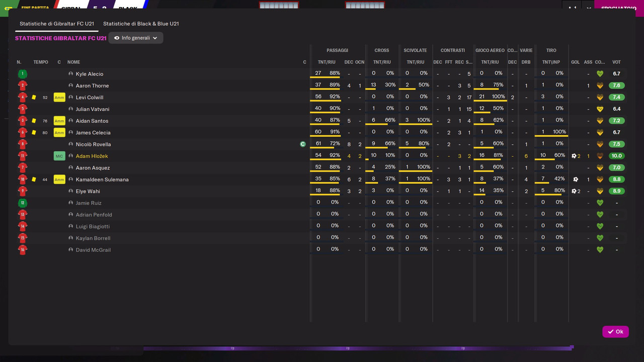Sort by the TEMPO column header
644x362 pixels.
coord(41,62)
